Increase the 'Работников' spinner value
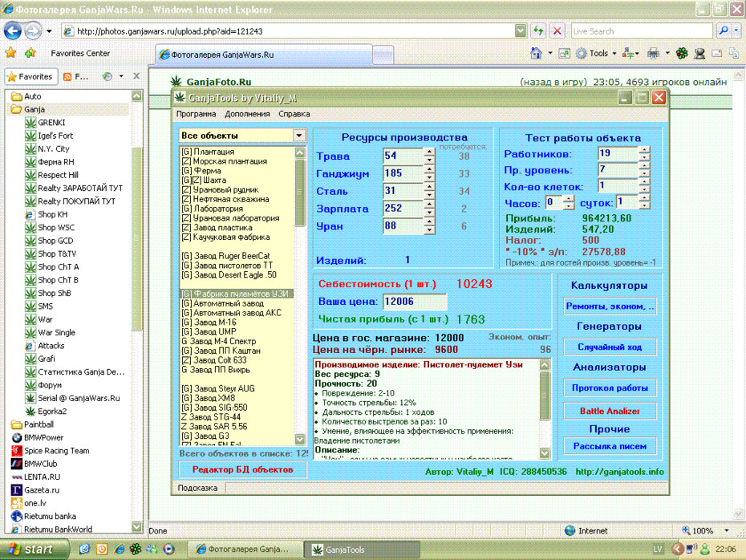Screen dimensions: 746x560 click(643, 150)
